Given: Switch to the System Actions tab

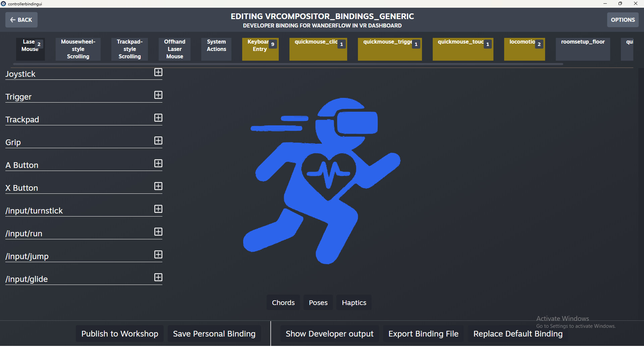Looking at the screenshot, I should [x=216, y=49].
